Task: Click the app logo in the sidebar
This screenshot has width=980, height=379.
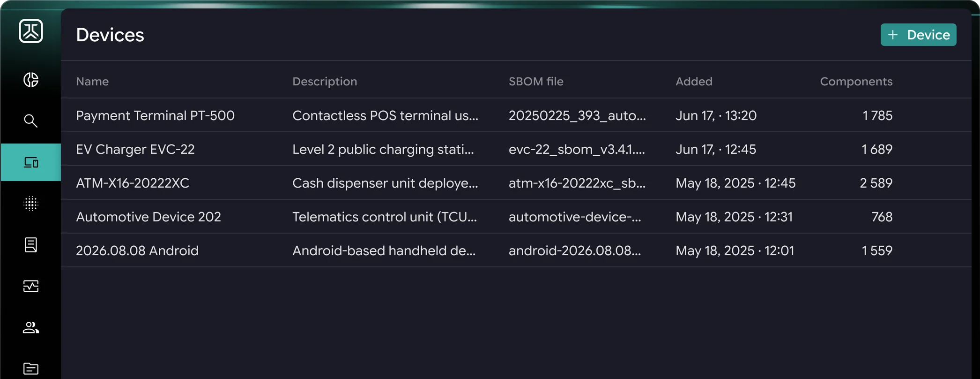Action: click(31, 31)
